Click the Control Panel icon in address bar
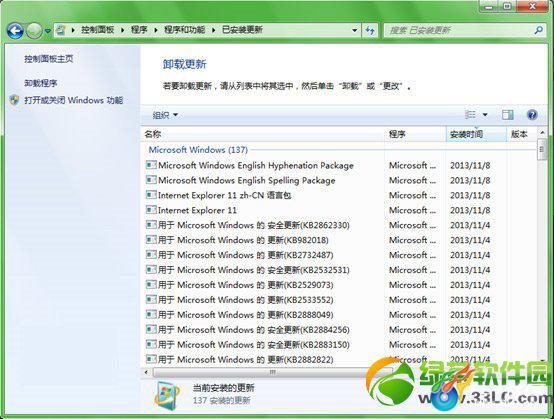 (61, 30)
